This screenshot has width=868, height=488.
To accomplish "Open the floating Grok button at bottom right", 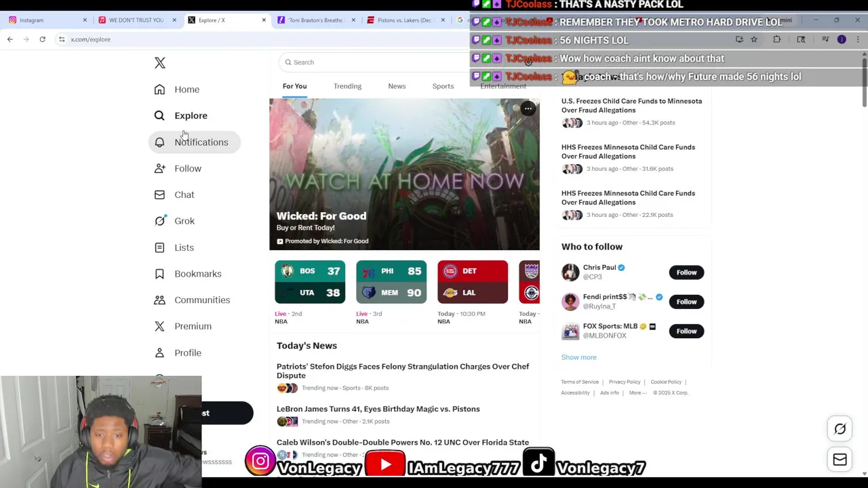I will tap(840, 429).
